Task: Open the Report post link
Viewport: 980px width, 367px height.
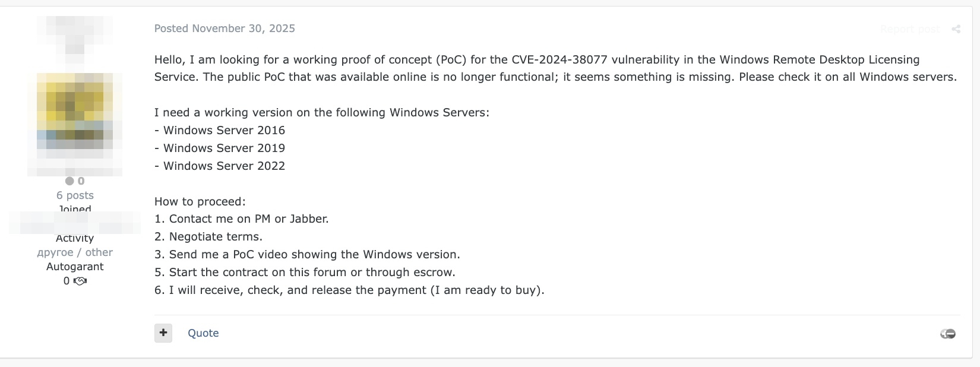Action: click(x=909, y=29)
